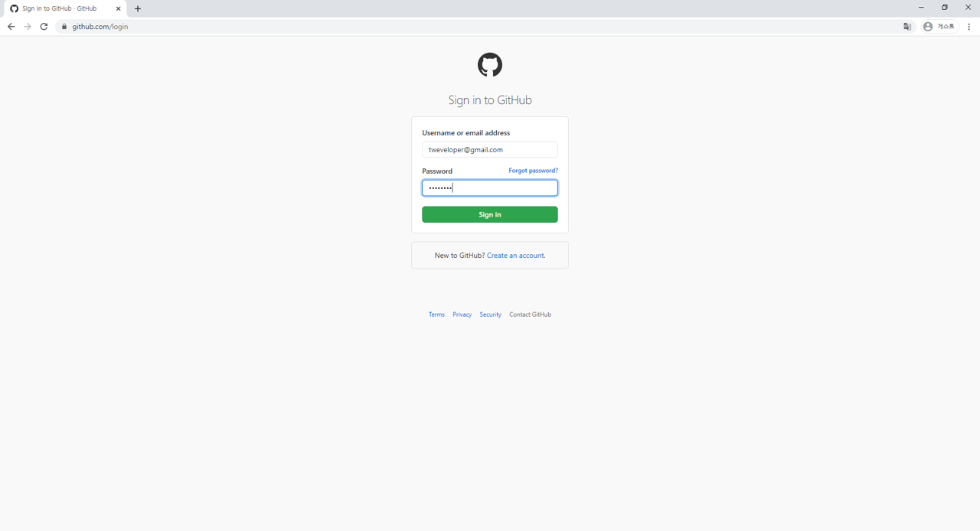
Task: Go back using browser back arrow
Action: click(11, 27)
